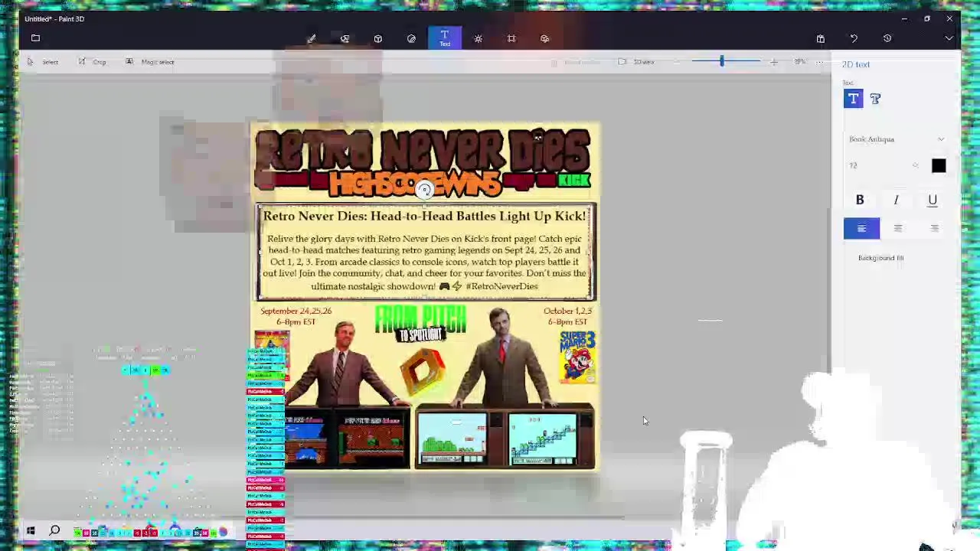Viewport: 980px width, 551px height.
Task: Open the Stickers tool
Action: coord(411,38)
